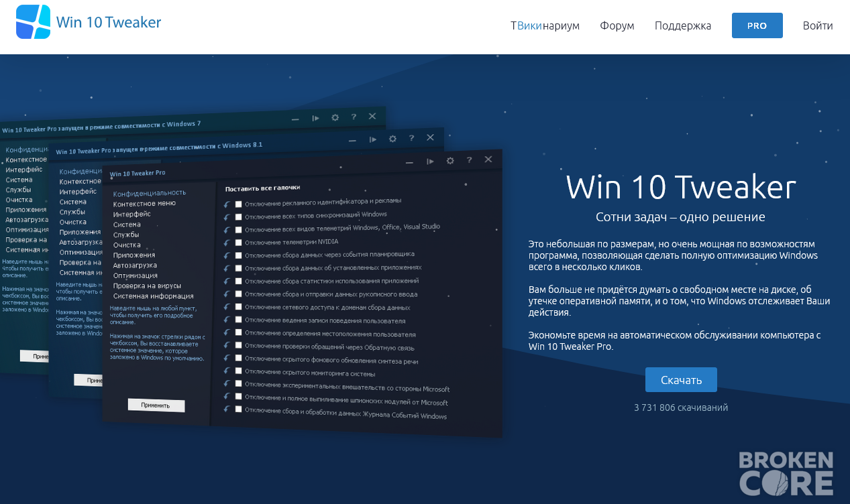Select "Службы" in the Windows 8.1 compatibility window sidebar
The image size is (850, 504).
point(72,212)
